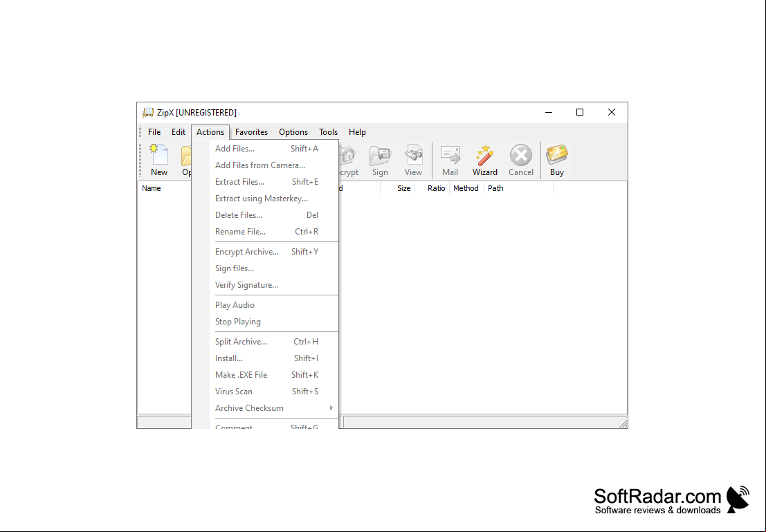Select Extract using Masterkey... entry
Screen dimensions: 766x532
(265, 199)
